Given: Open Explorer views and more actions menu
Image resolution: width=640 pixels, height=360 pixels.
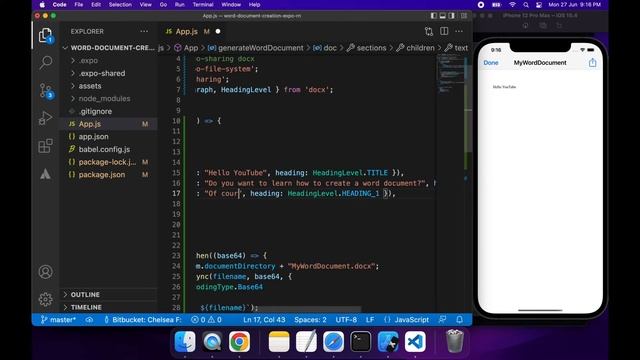Looking at the screenshot, I should [144, 31].
